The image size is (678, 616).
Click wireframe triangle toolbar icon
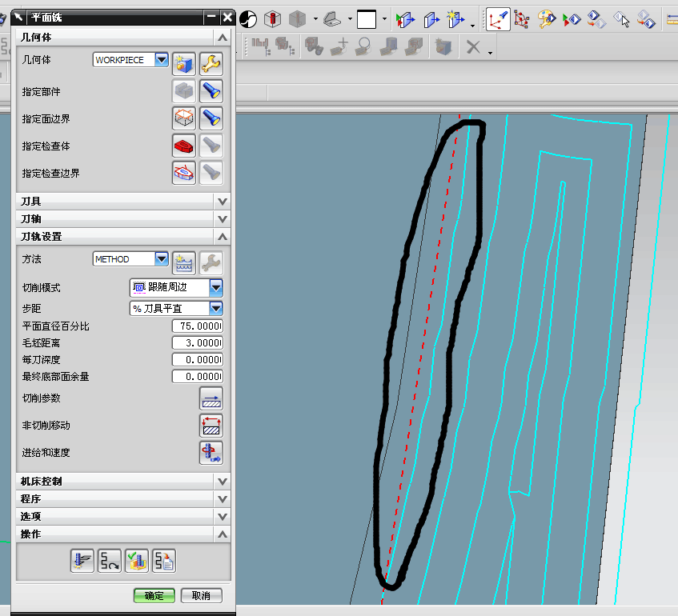[522, 19]
